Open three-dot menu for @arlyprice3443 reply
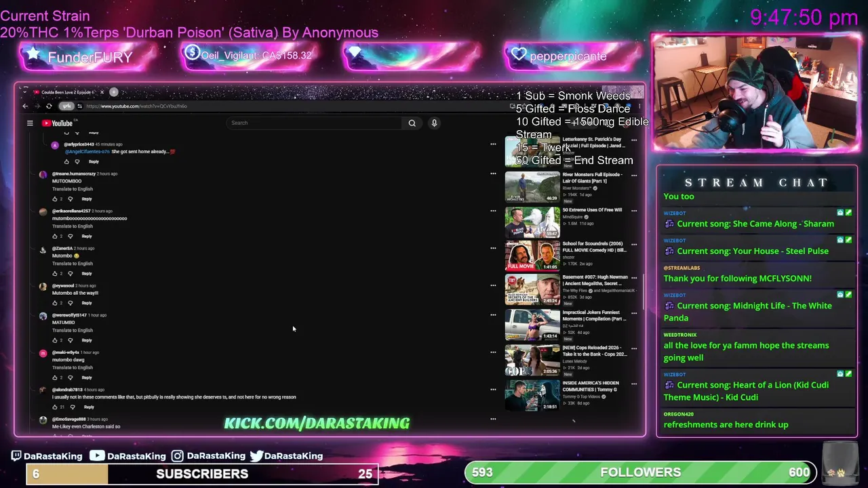The width and height of the screenshot is (868, 488). click(x=493, y=144)
